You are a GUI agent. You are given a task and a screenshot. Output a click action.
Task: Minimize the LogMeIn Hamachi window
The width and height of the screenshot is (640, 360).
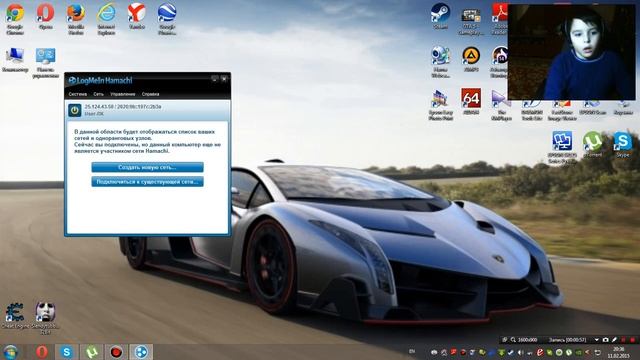pos(215,79)
